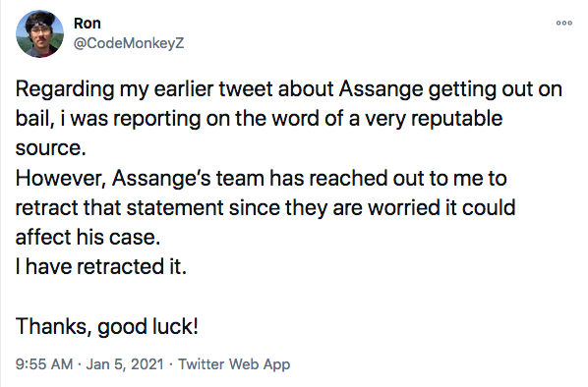Image resolution: width=588 pixels, height=387 pixels.
Task: Click the word source. in the tweet
Action: 50,148
